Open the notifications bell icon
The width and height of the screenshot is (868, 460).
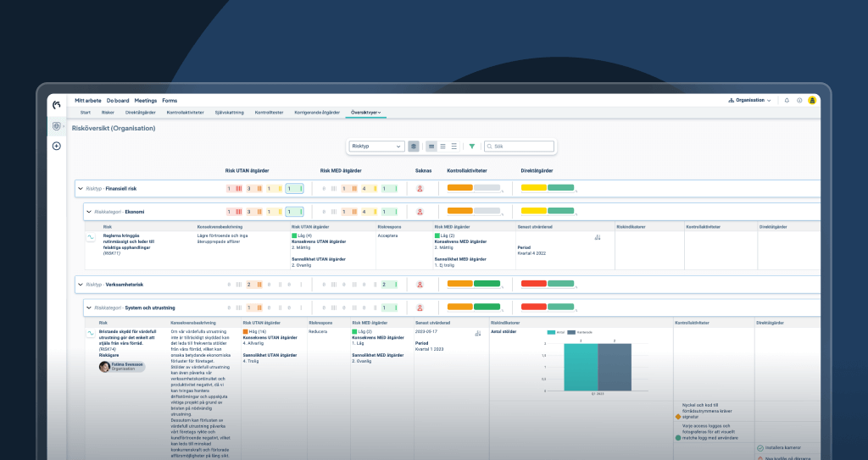787,100
